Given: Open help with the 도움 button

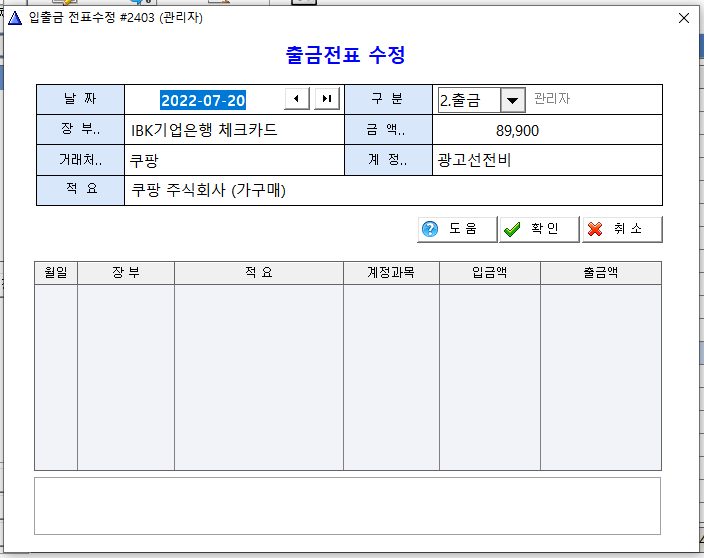Looking at the screenshot, I should [457, 229].
